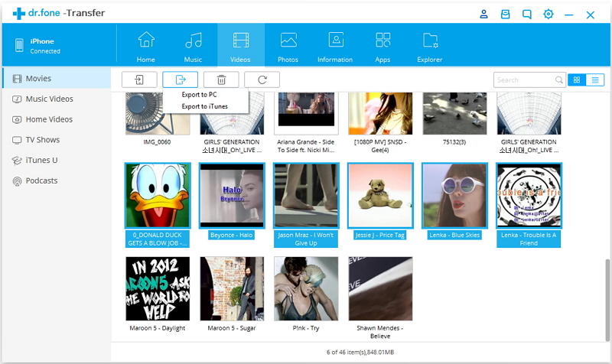Click the export toolbar icon

tap(181, 80)
